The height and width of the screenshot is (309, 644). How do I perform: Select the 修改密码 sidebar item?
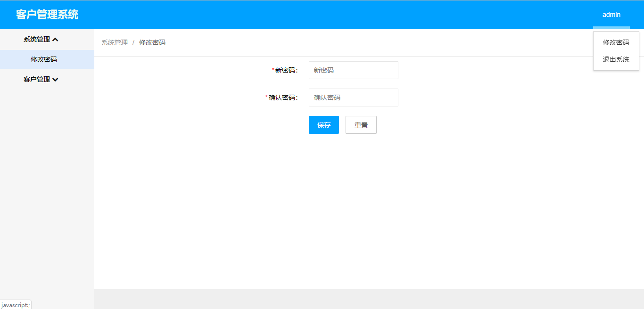click(44, 59)
